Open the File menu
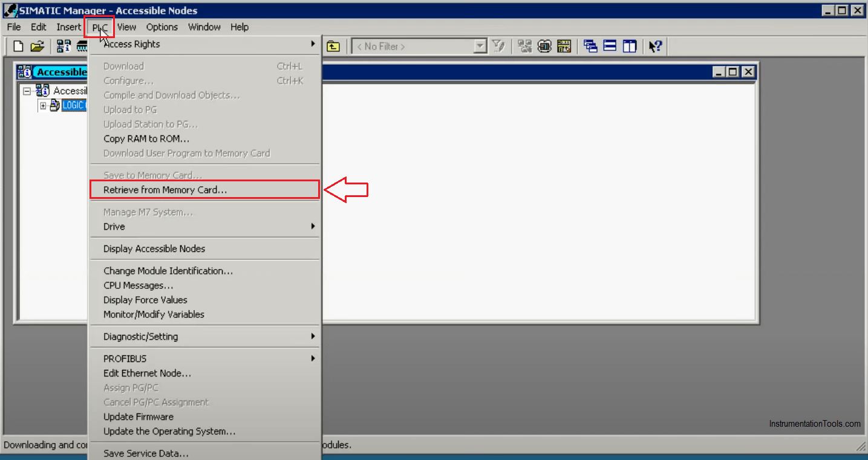868x460 pixels. click(14, 27)
